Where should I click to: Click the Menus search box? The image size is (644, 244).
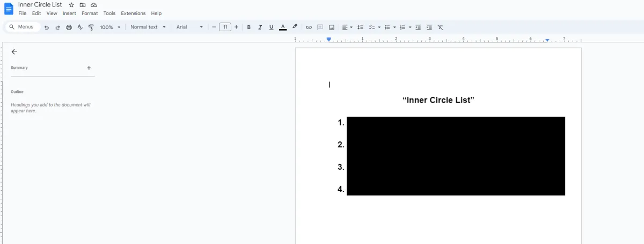[23, 27]
